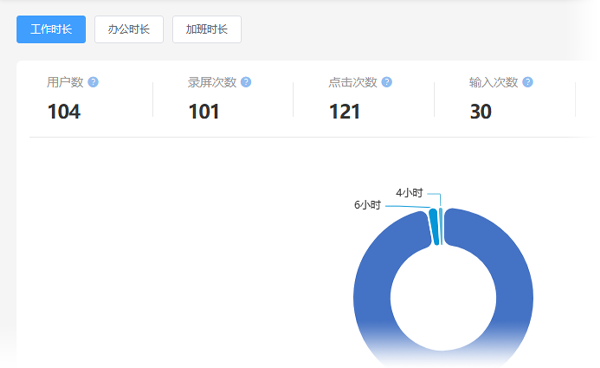
Task: Click the 用户数 label
Action: click(x=65, y=82)
